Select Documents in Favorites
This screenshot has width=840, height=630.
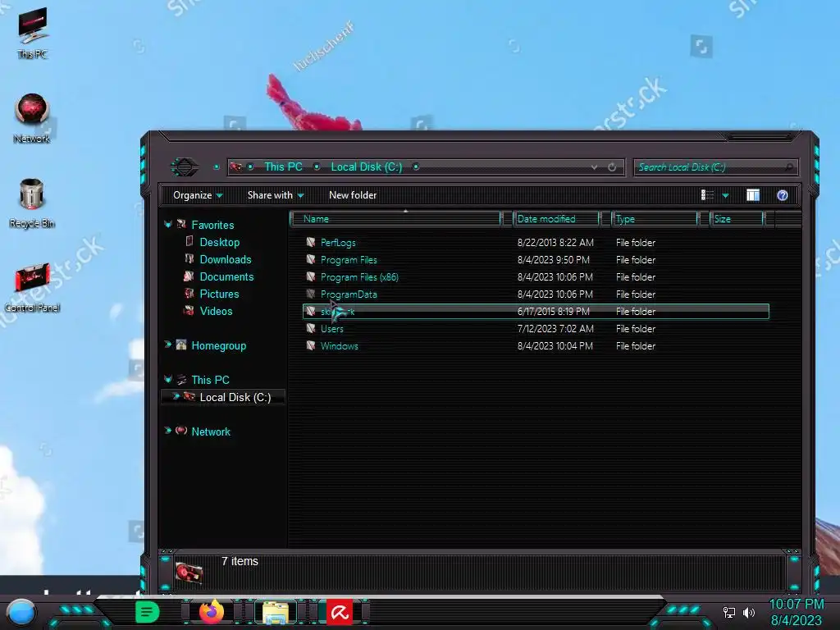[x=226, y=276]
